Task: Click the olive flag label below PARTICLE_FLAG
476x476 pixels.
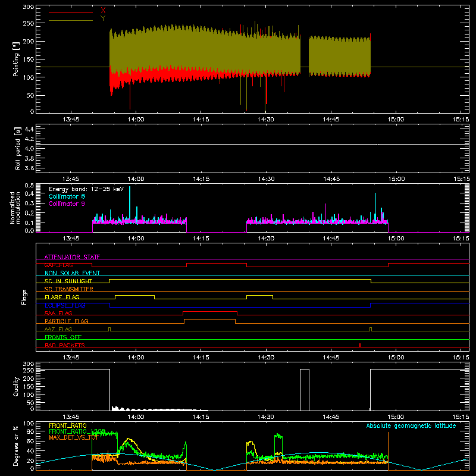Action: (x=58, y=329)
